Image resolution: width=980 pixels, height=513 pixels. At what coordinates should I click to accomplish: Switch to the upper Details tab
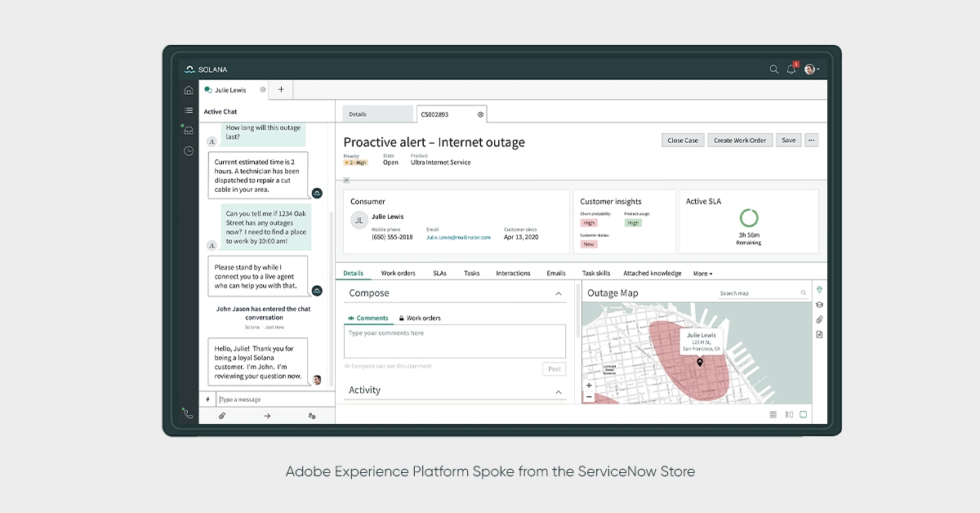378,114
